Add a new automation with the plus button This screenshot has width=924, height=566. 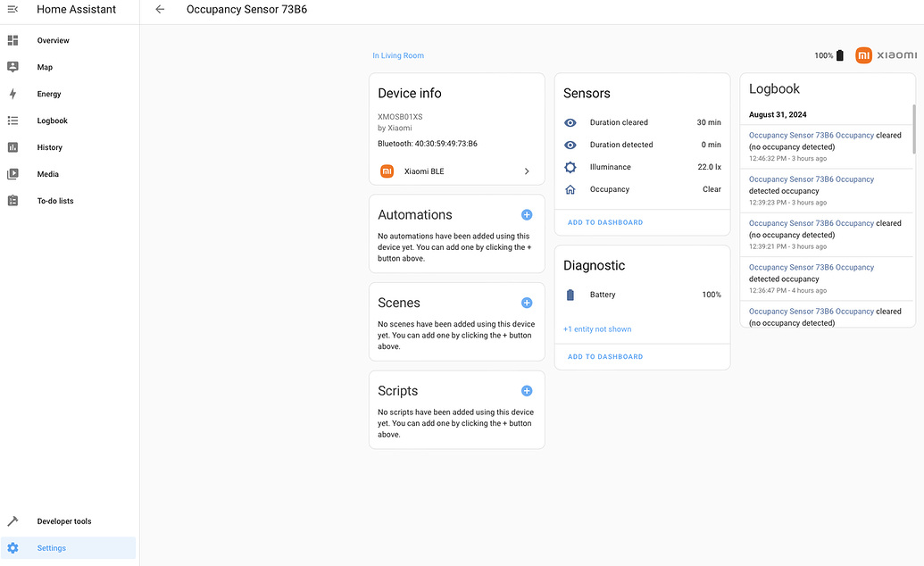click(527, 214)
